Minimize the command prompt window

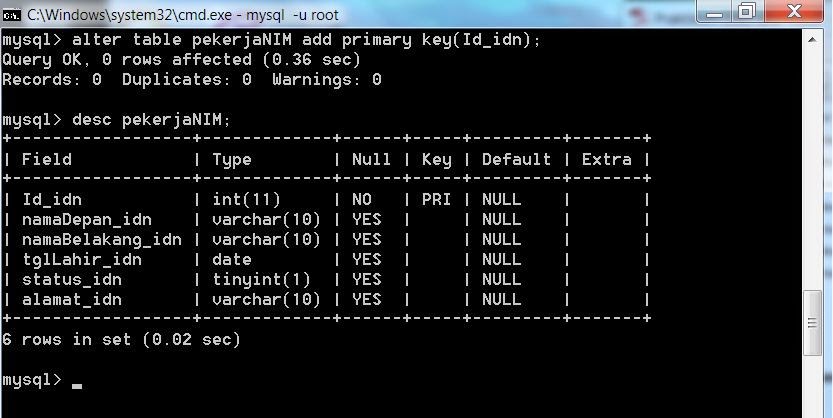(714, 12)
